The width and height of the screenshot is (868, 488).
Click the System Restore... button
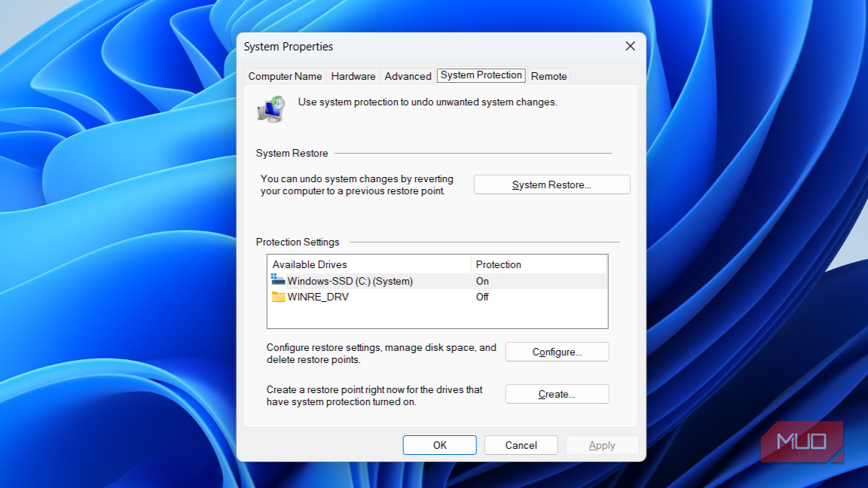coord(552,185)
